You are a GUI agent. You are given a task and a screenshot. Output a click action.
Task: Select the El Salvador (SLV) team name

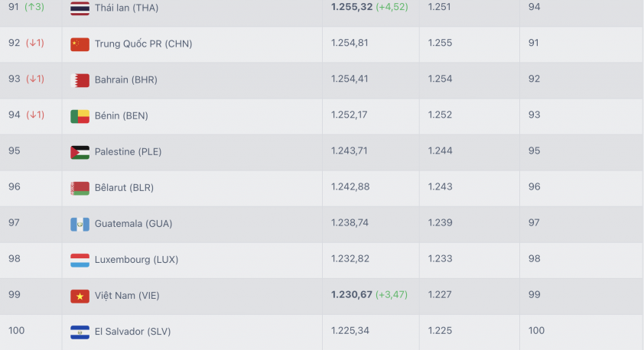[x=132, y=331]
